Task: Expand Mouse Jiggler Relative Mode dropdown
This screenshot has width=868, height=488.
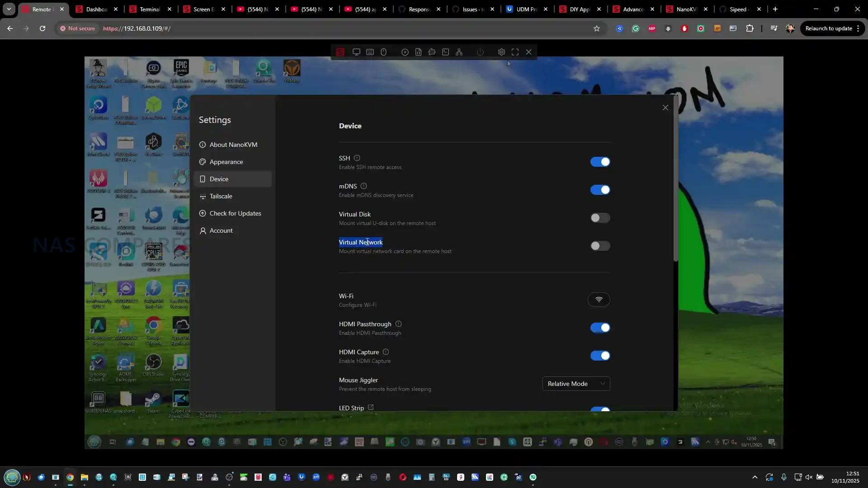Action: tap(576, 384)
